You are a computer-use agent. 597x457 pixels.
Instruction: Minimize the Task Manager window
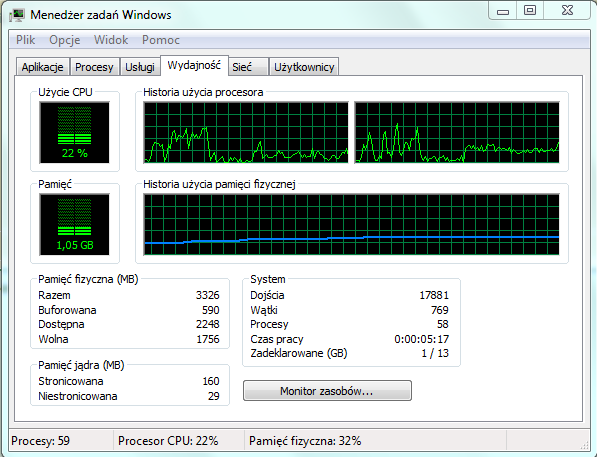[503, 10]
